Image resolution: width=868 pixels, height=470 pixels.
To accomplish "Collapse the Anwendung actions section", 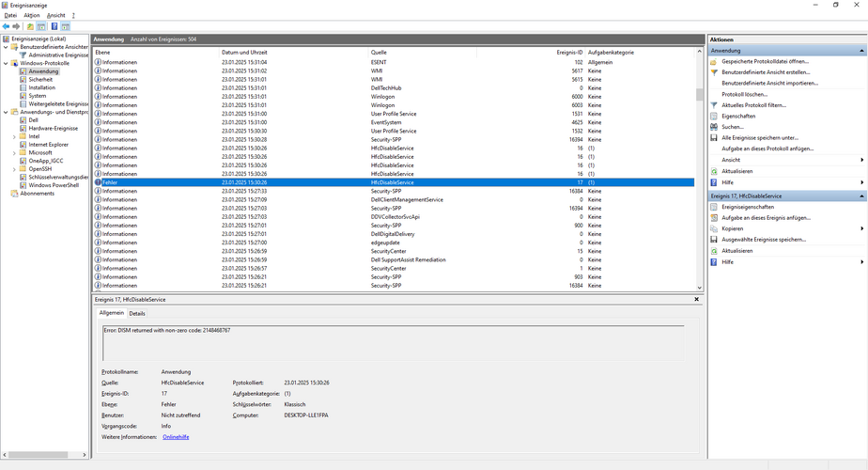I will point(861,51).
